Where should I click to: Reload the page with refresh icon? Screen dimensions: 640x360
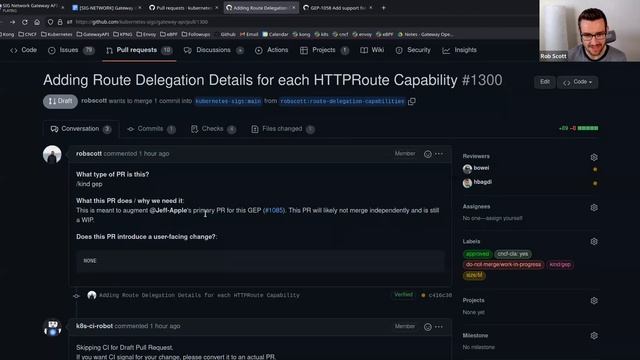point(25,22)
